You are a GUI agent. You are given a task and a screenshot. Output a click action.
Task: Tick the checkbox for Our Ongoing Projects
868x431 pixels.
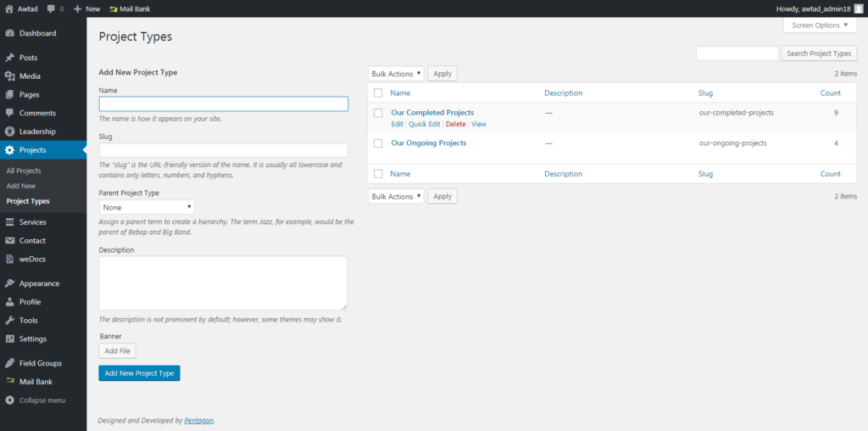[x=378, y=143]
